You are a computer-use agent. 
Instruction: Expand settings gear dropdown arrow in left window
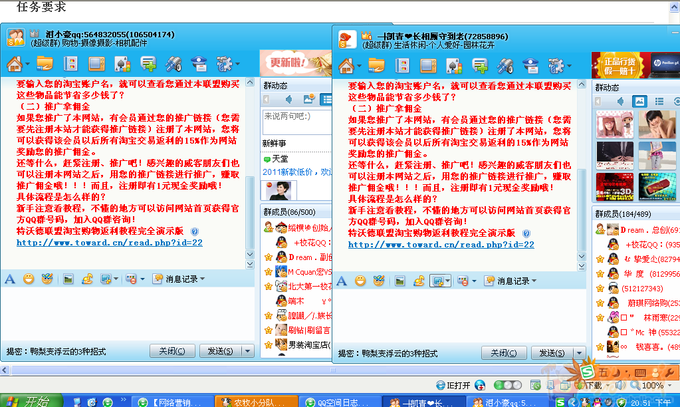coord(237,64)
